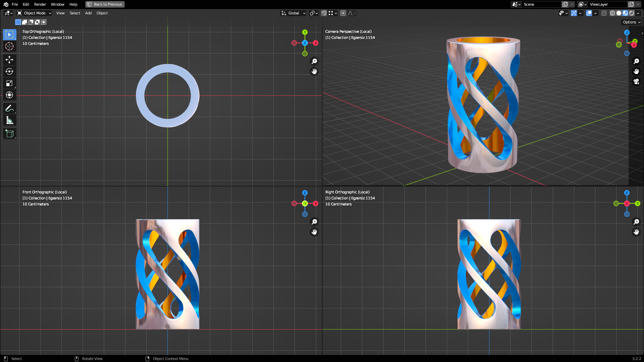The width and height of the screenshot is (644, 362).
Task: Select the Move tool in the toolbar
Action: (9, 60)
